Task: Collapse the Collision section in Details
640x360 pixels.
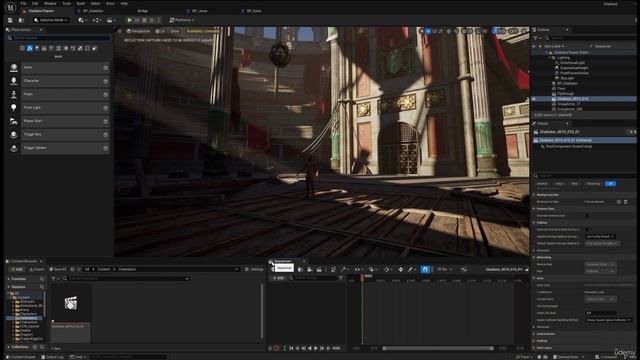Action: point(534,222)
